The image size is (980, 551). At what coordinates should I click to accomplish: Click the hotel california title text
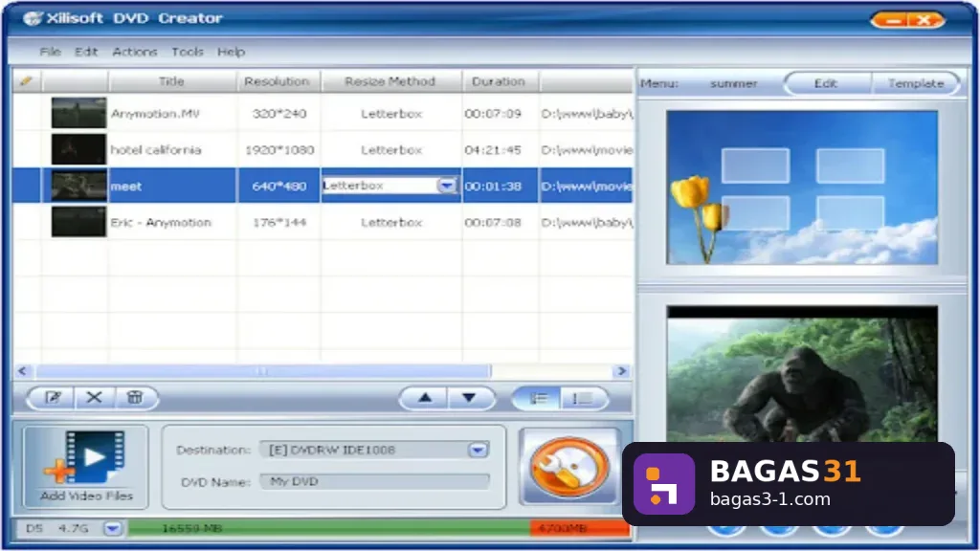[x=156, y=150]
